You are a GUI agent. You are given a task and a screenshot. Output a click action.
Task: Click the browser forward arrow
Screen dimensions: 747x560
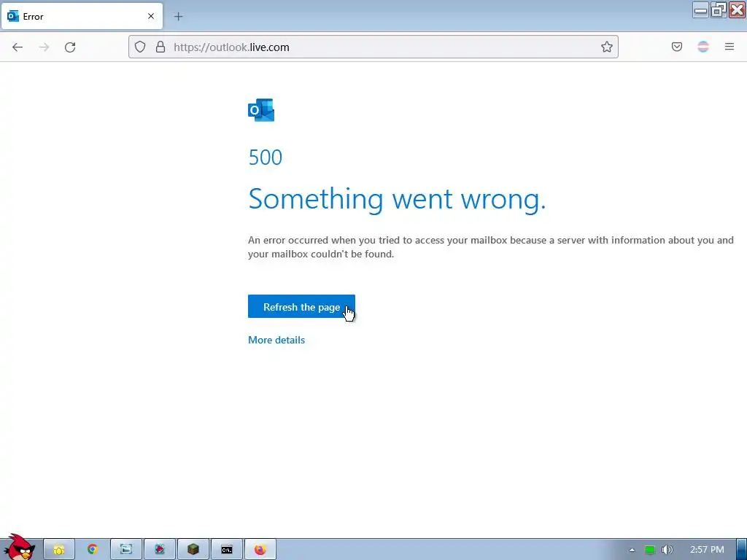44,47
